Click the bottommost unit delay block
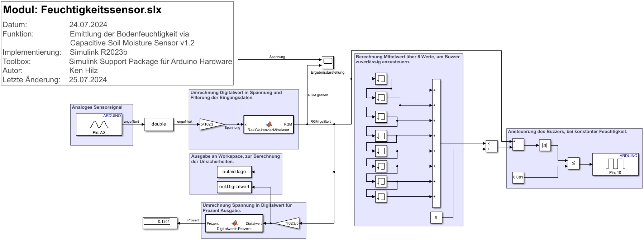644x240 pixels. tap(381, 197)
